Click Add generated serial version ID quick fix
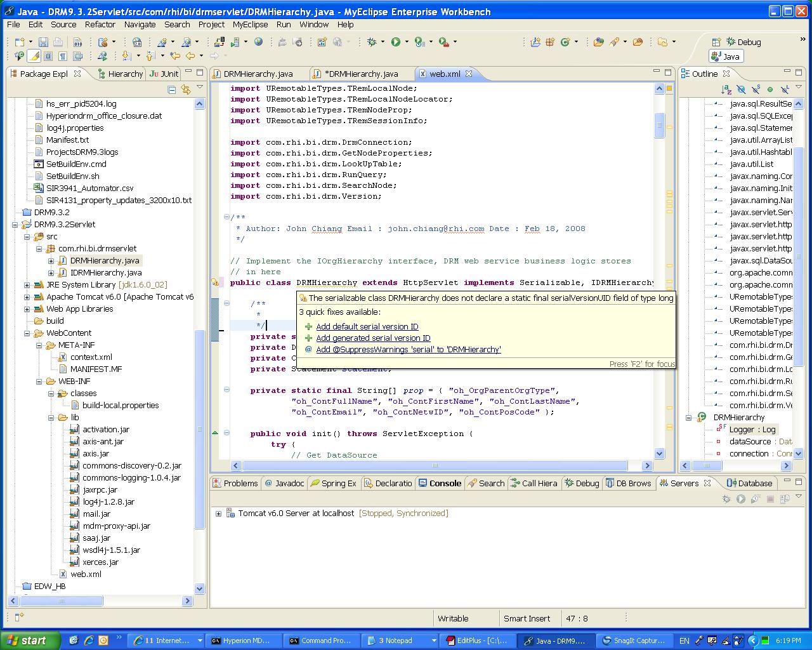Image resolution: width=812 pixels, height=650 pixels. 373,338
